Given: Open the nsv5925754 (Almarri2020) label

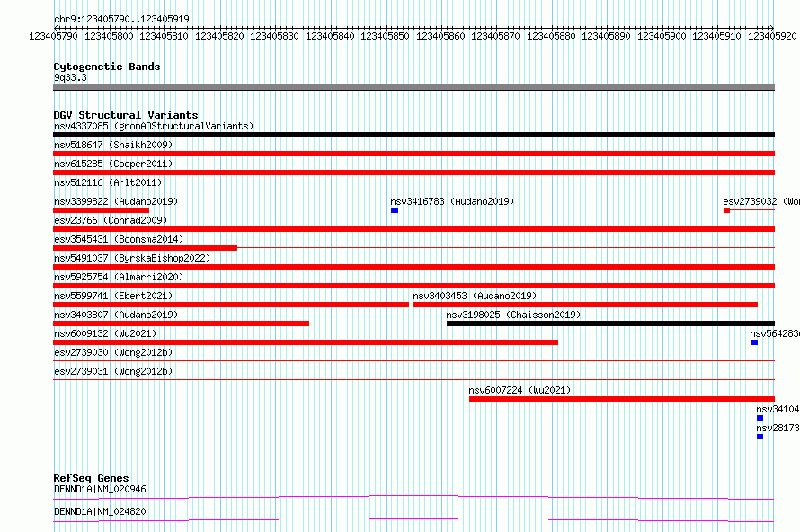Looking at the screenshot, I should [119, 277].
